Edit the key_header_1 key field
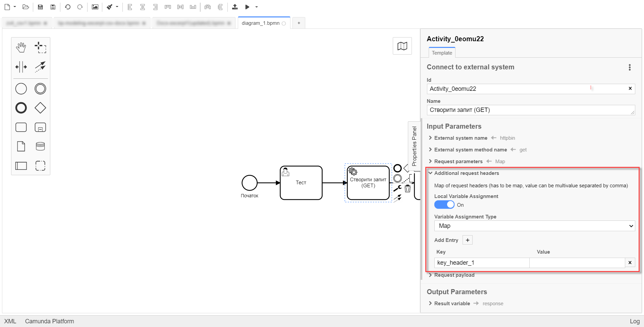 click(x=482, y=263)
